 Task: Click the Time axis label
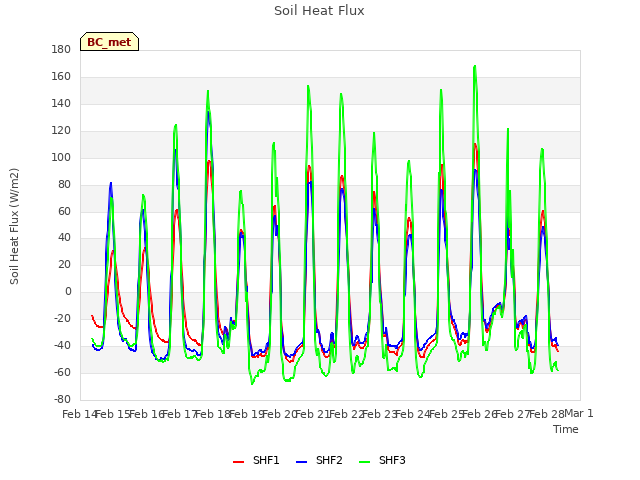pos(566,429)
